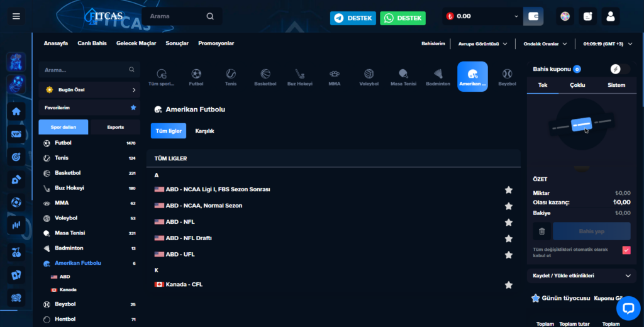
Task: Open the live chat bubble icon
Action: [x=628, y=308]
